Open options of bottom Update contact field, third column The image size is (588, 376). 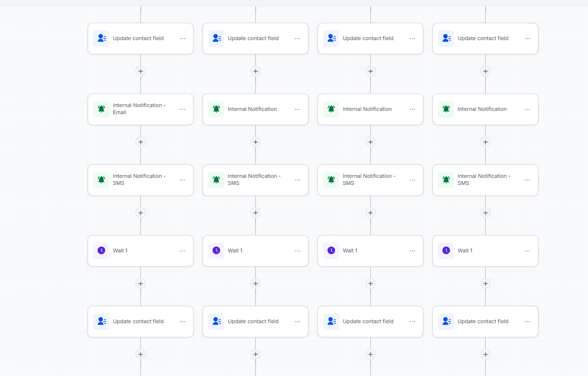(413, 321)
